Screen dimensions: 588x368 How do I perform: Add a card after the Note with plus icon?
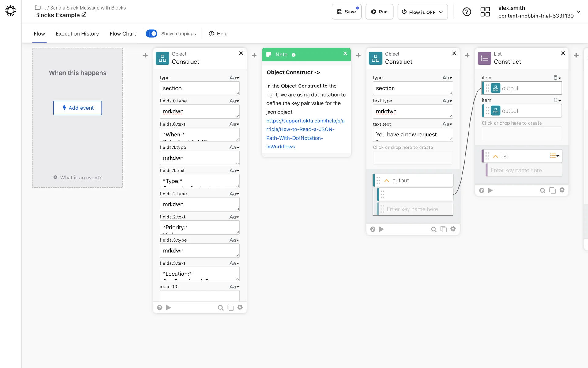(x=358, y=55)
